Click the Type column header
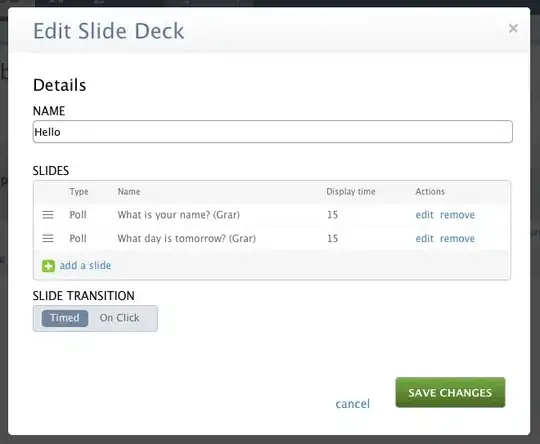 click(x=79, y=192)
